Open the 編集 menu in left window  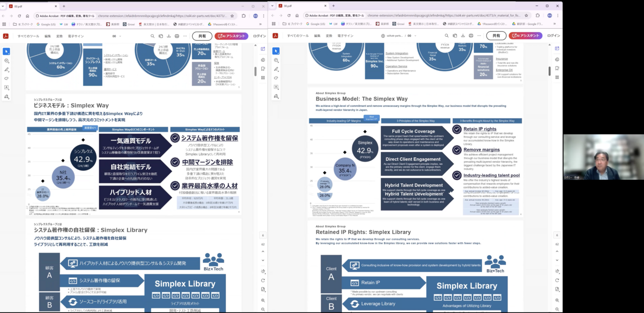[48, 36]
